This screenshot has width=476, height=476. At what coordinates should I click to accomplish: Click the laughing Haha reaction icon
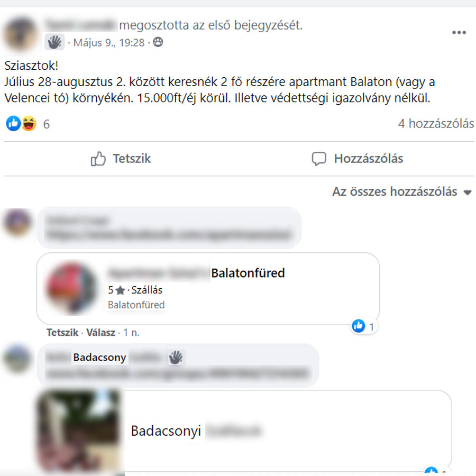(x=29, y=124)
